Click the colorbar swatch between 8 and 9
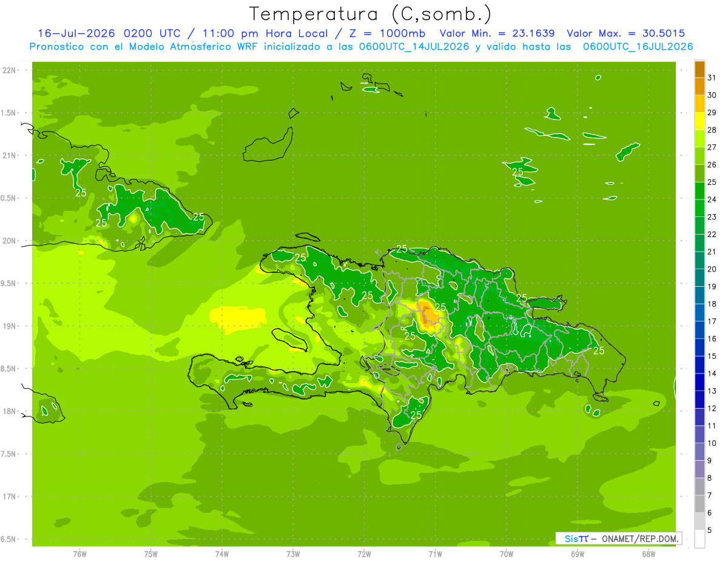728x562 pixels. coord(699,470)
